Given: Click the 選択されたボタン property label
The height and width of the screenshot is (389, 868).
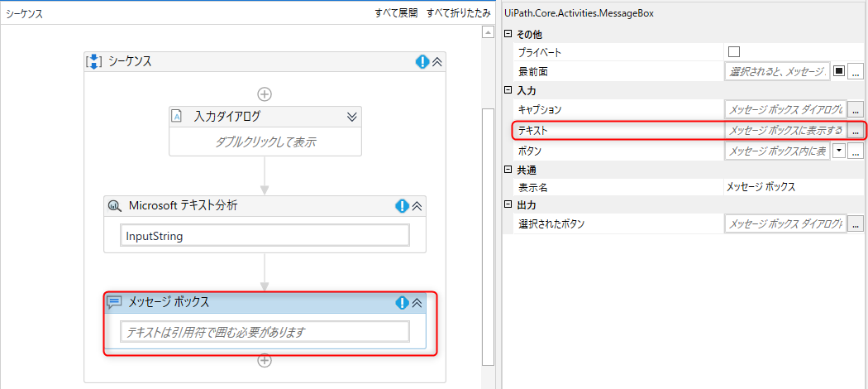Looking at the screenshot, I should (x=551, y=224).
